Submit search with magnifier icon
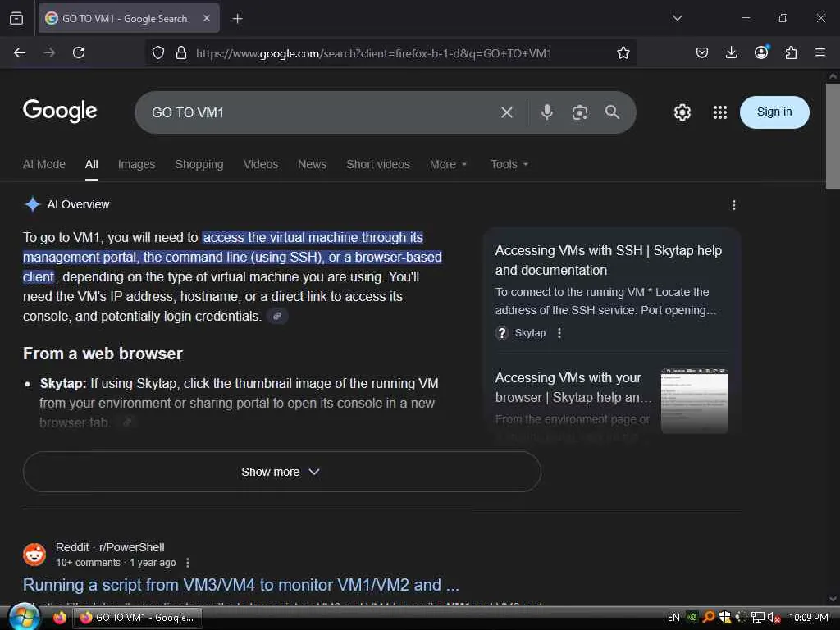This screenshot has width=840, height=630. [612, 112]
